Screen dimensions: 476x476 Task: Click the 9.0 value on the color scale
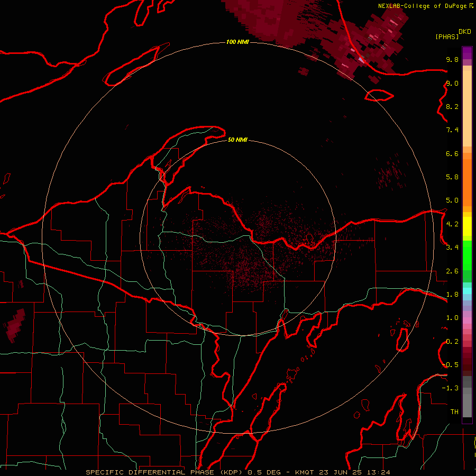click(452, 83)
